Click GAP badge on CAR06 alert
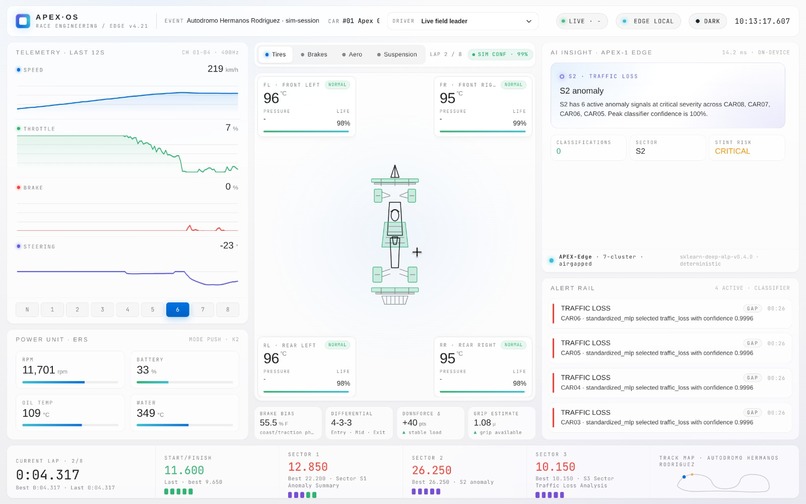This screenshot has width=806, height=504. tap(753, 309)
